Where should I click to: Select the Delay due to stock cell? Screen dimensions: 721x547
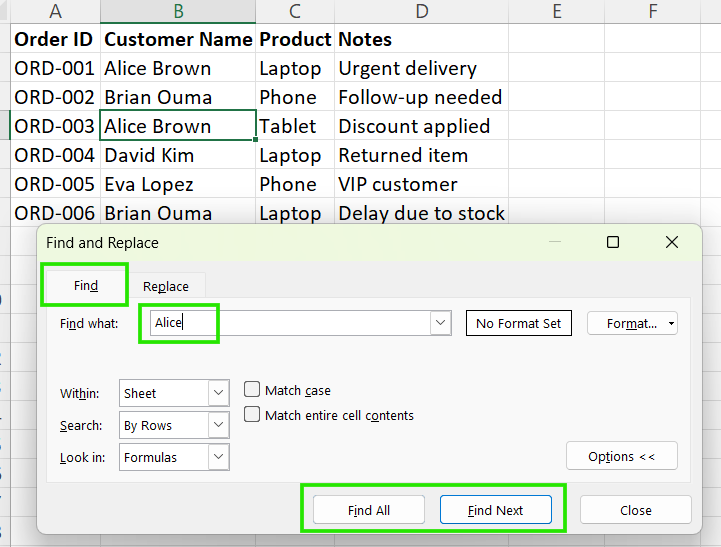tap(422, 213)
